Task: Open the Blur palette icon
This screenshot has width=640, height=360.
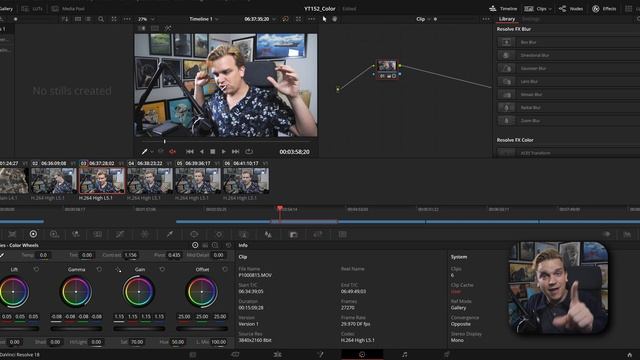Action: coord(268,234)
